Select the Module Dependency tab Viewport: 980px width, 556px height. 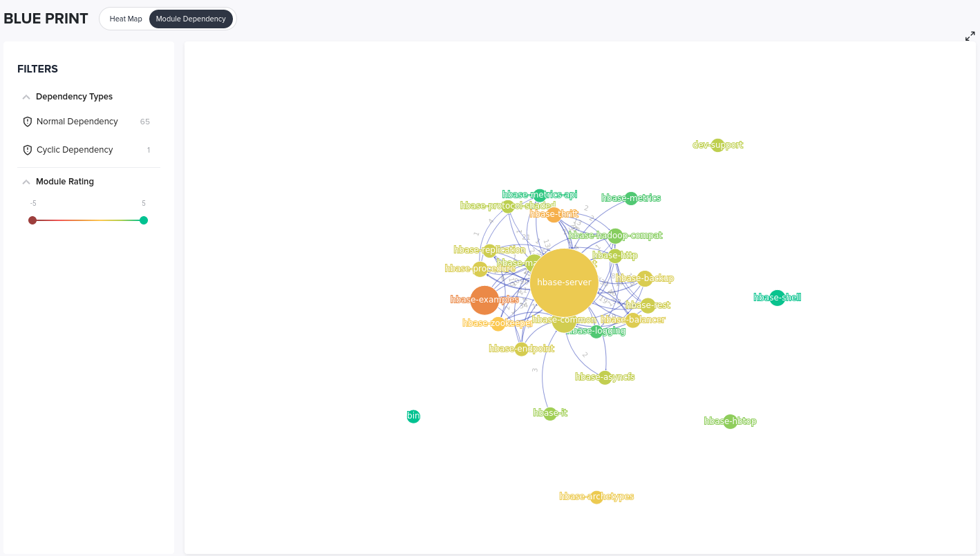[191, 19]
